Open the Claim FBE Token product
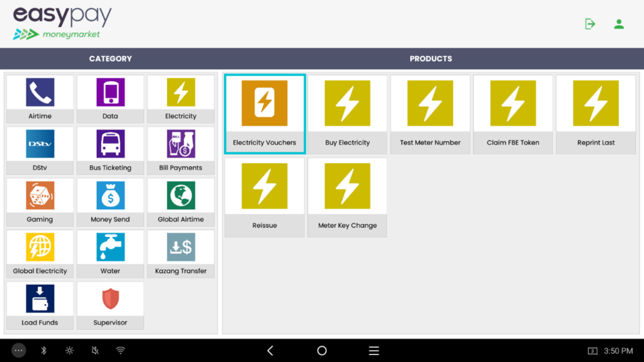Screen dimensions: 644x362 [x=513, y=114]
